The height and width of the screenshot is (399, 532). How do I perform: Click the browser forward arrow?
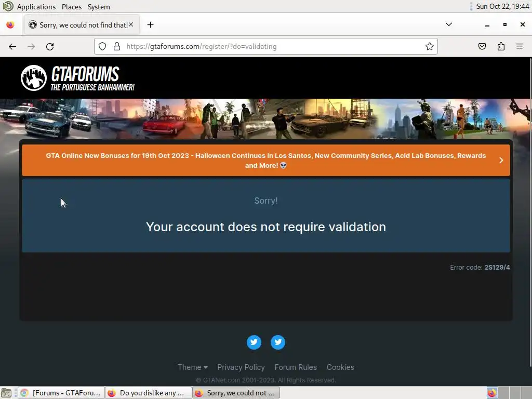[x=31, y=46]
